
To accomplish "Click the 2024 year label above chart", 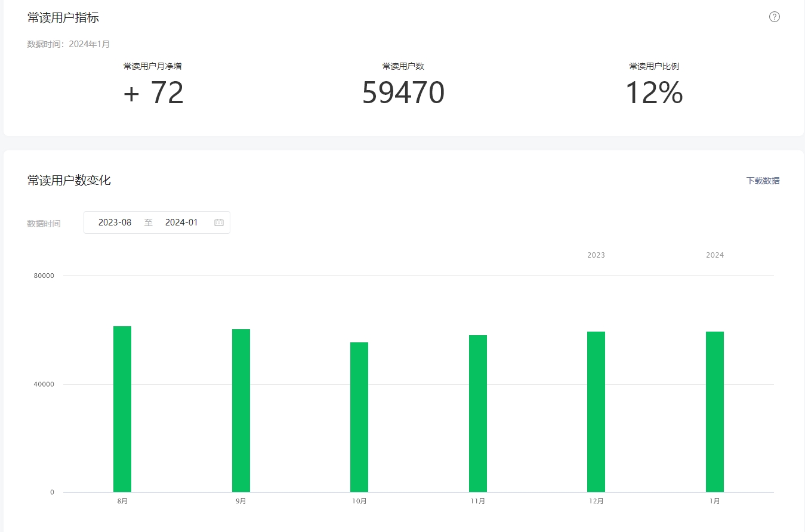I will pyautogui.click(x=715, y=255).
